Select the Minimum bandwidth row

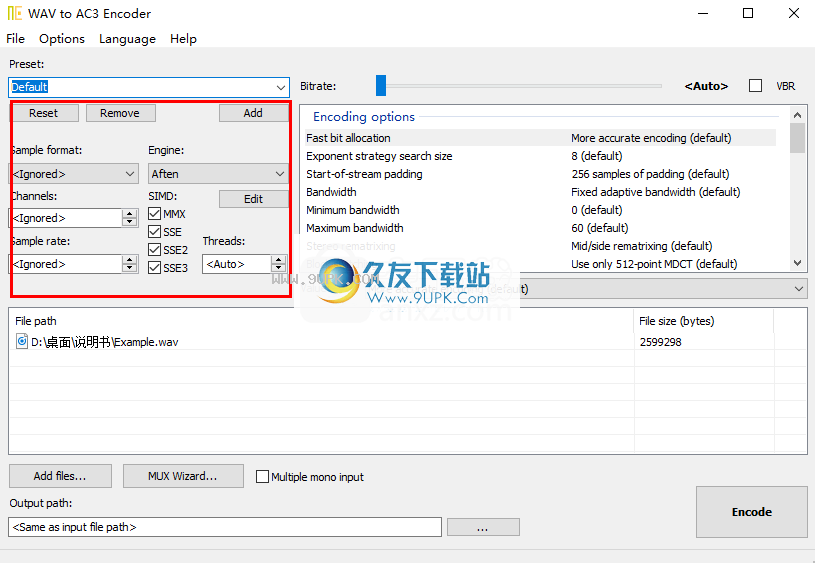(541, 210)
